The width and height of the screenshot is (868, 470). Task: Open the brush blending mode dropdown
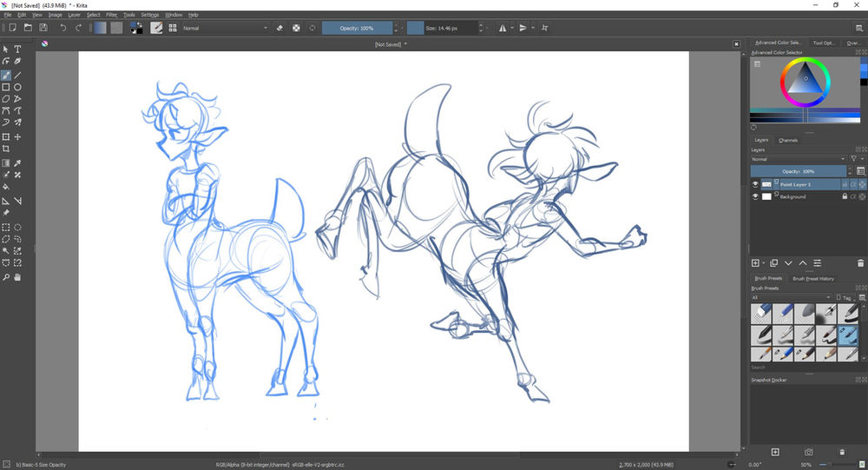(226, 28)
